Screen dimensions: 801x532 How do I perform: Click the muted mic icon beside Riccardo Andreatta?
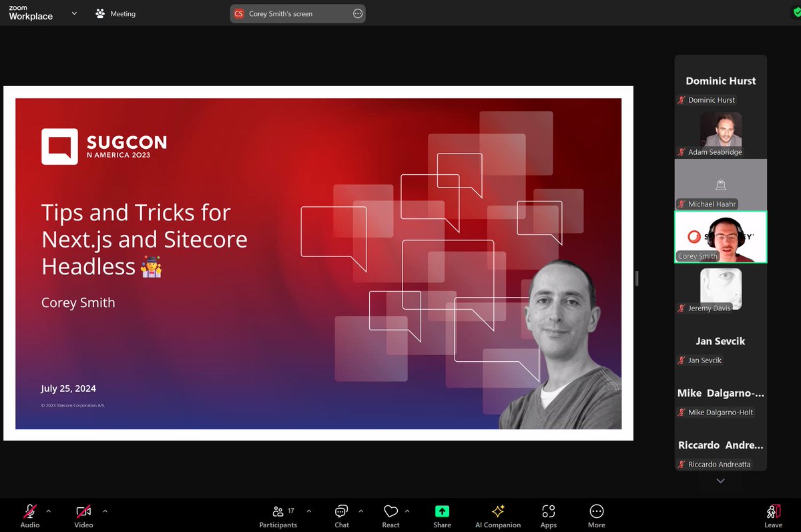pos(682,465)
